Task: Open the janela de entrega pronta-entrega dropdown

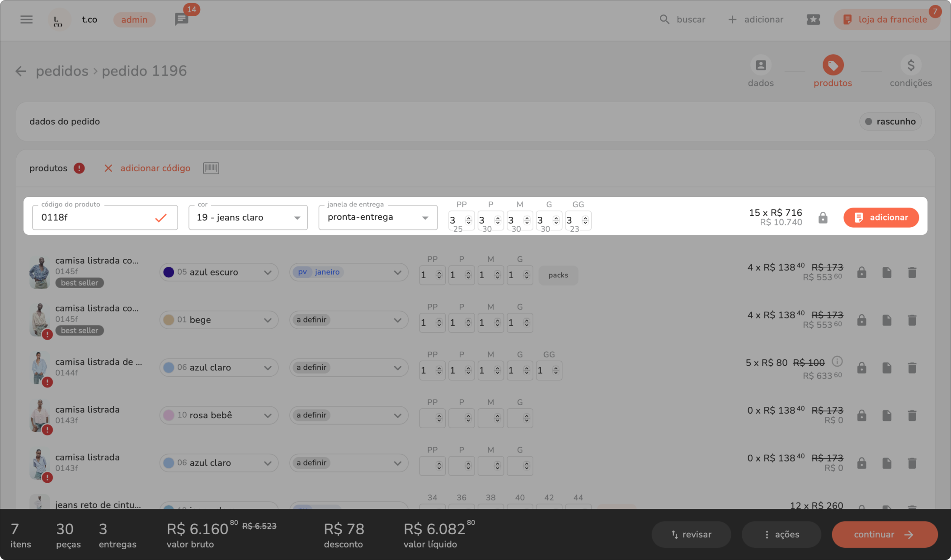Action: 378,218
